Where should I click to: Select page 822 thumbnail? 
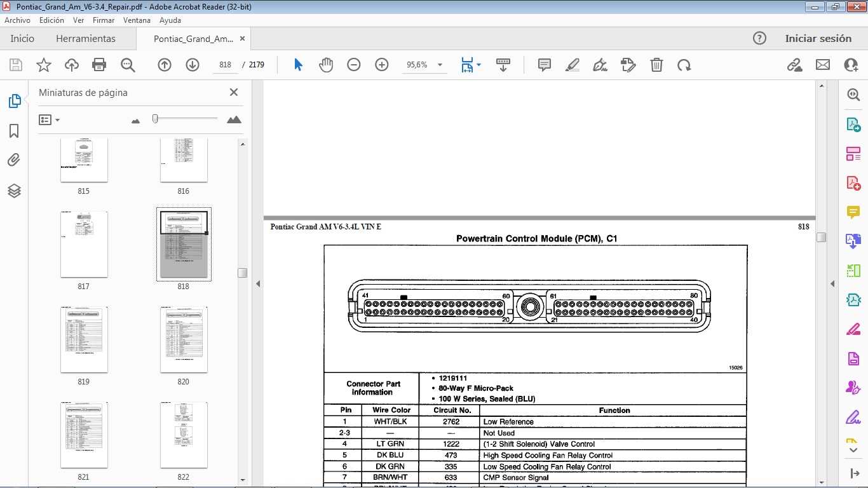pos(184,435)
